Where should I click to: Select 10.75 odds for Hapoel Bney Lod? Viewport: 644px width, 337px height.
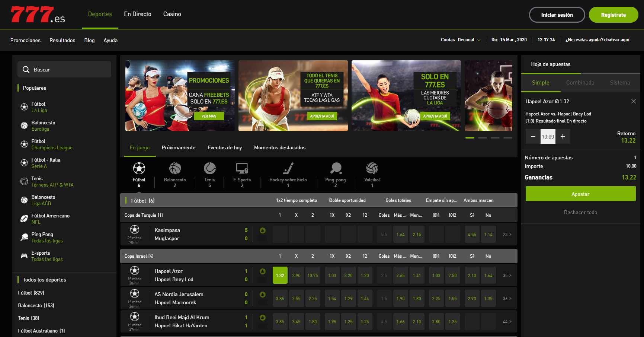point(313,276)
